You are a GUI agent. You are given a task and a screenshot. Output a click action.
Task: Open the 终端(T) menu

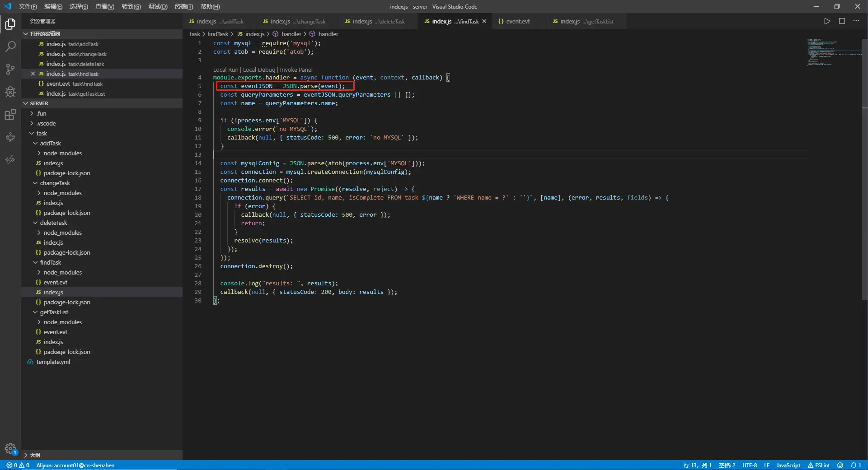coord(183,6)
